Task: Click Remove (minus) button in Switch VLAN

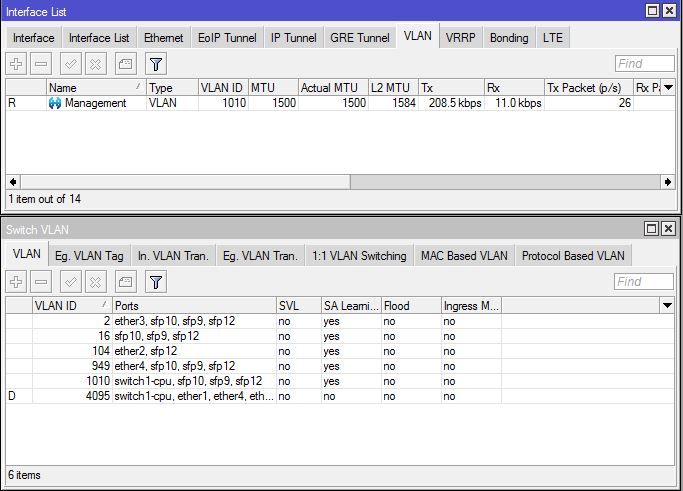Action: point(41,282)
